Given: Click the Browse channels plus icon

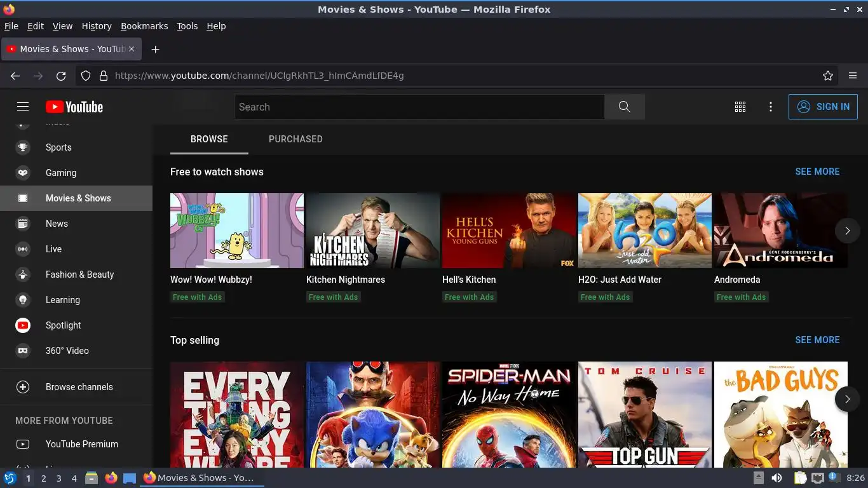Looking at the screenshot, I should tap(23, 387).
